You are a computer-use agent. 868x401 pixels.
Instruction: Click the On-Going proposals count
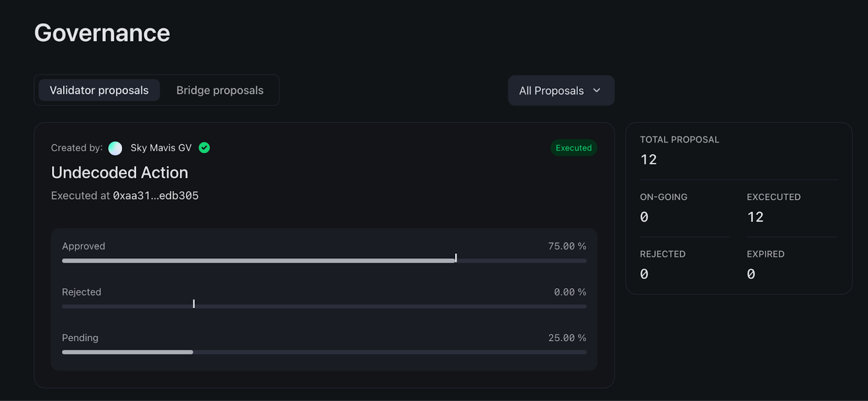(644, 217)
